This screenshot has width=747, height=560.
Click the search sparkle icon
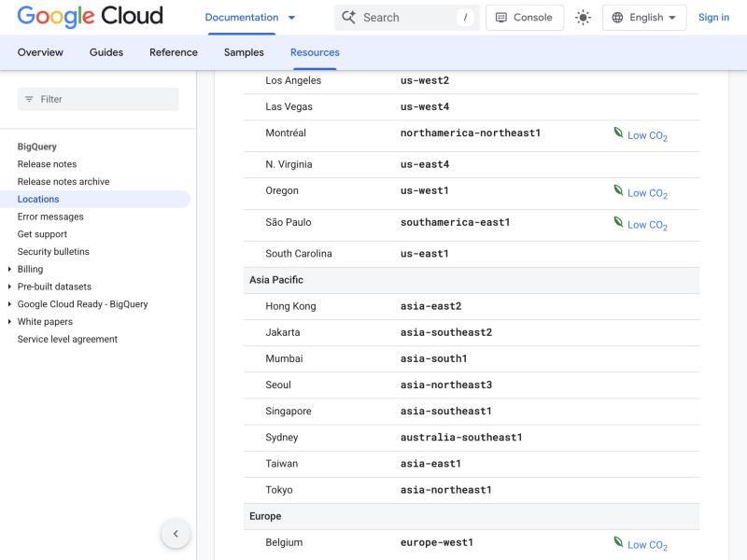click(348, 18)
